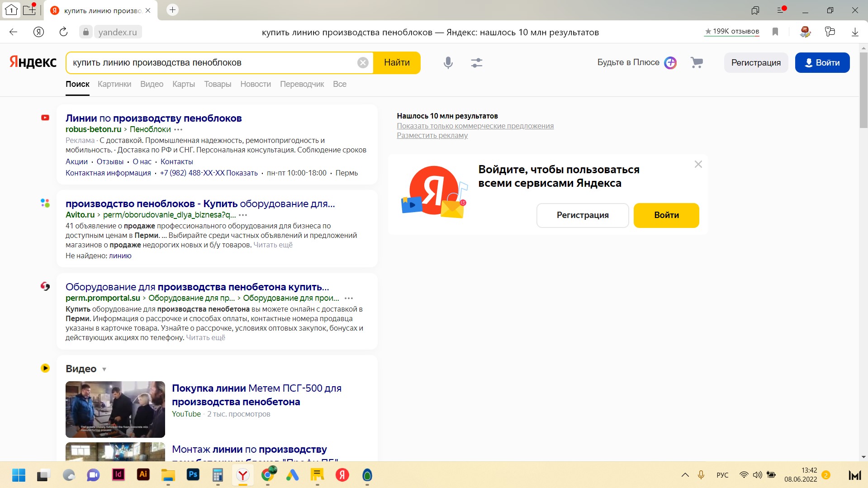Toggle system volume from the tray
Image resolution: width=868 pixels, height=488 pixels.
click(757, 475)
